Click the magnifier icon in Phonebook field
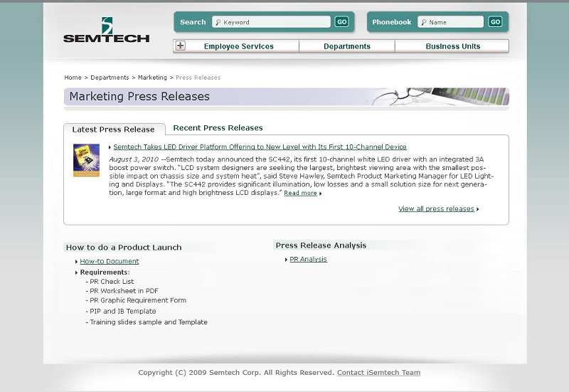Viewport: 569px width, 392px height. point(423,23)
